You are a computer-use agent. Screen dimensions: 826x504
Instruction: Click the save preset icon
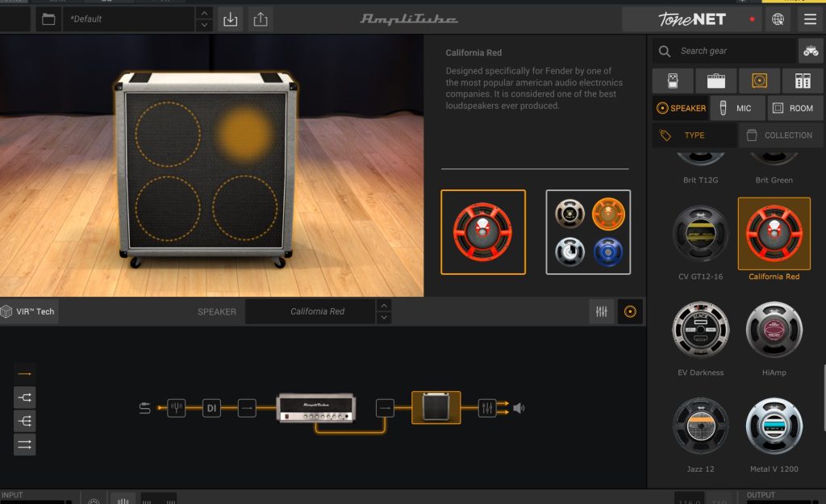(x=231, y=19)
